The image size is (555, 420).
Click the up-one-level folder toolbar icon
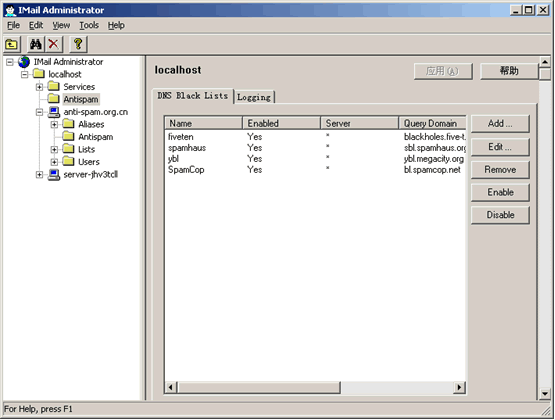tap(12, 45)
